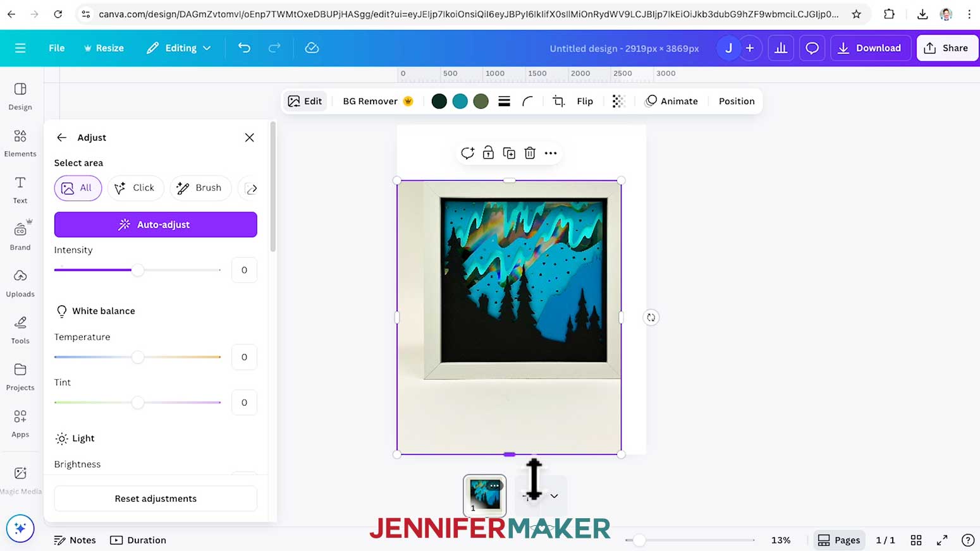Image resolution: width=980 pixels, height=551 pixels.
Task: Click the comment-plus icon above image
Action: [467, 153]
